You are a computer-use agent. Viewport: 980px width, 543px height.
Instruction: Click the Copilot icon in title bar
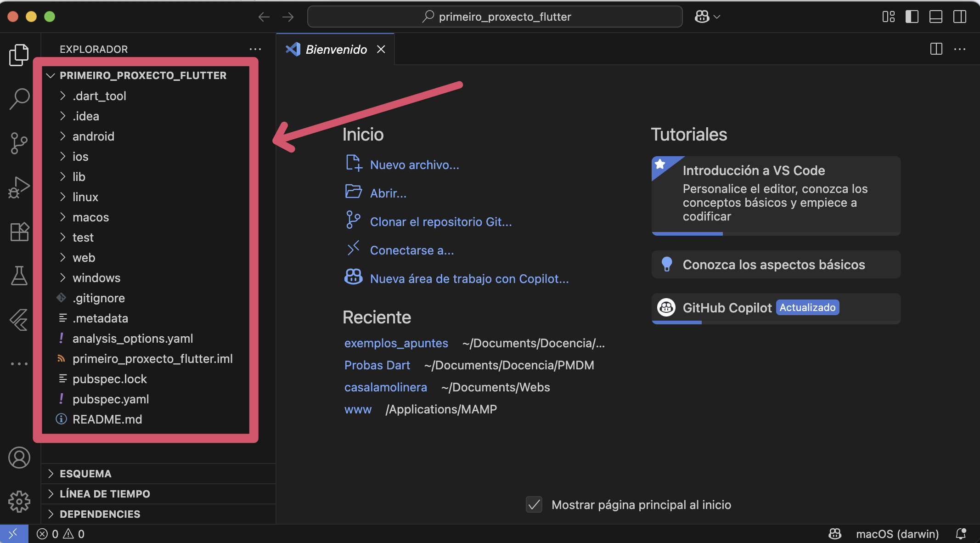[x=702, y=17]
